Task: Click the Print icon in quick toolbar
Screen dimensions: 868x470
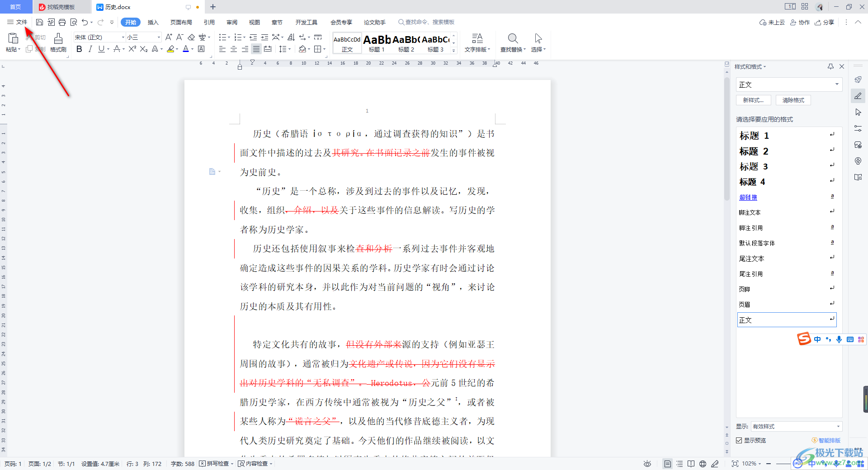Action: tap(62, 22)
